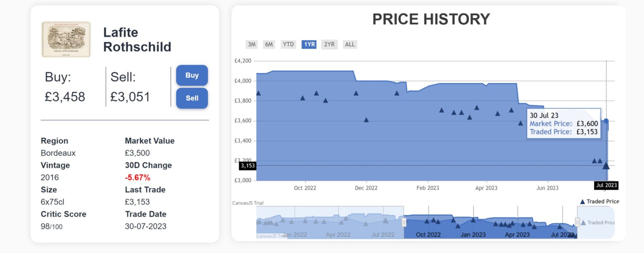Click the PRICE HISTORY chart title
This screenshot has height=253, width=644.
point(431,19)
